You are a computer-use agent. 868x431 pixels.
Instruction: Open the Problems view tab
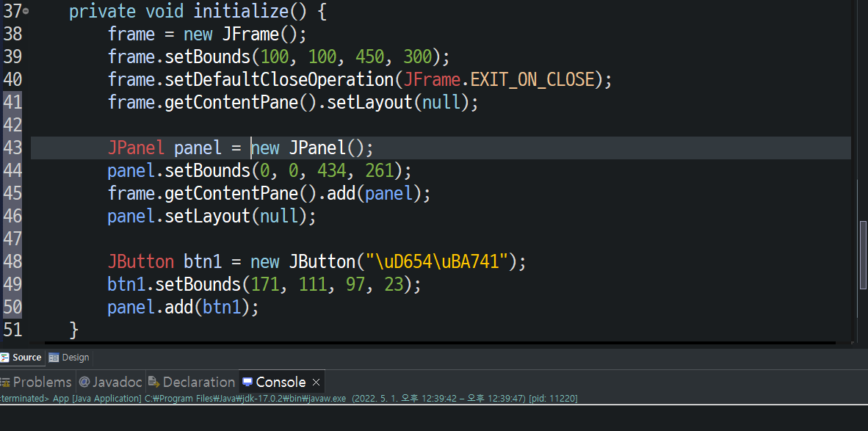37,383
